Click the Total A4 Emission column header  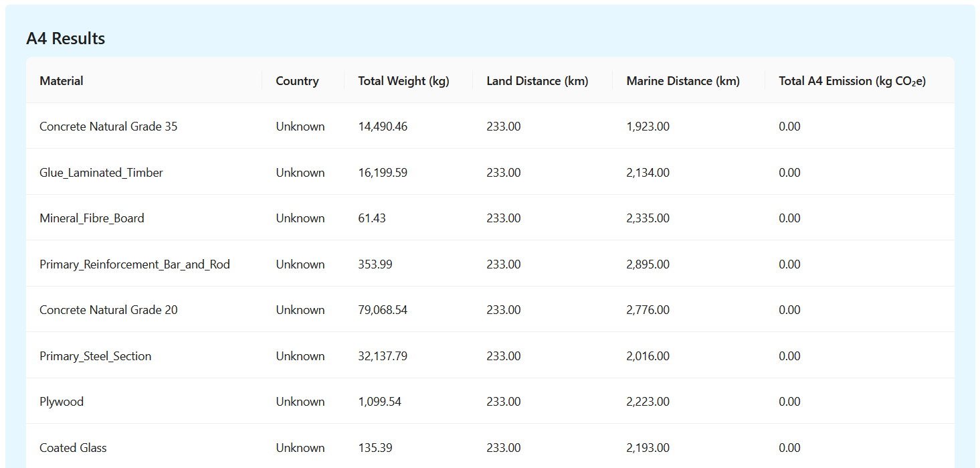pos(852,81)
